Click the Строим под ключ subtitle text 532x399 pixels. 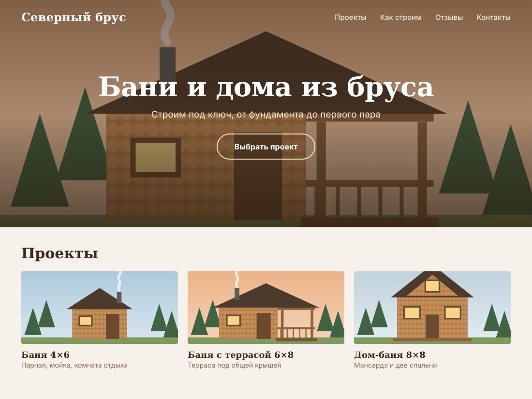click(x=266, y=115)
